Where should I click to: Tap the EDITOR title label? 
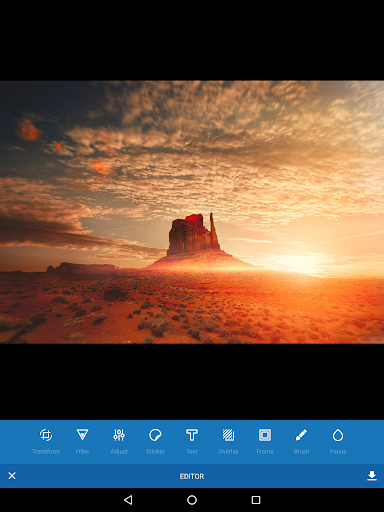tap(192, 476)
